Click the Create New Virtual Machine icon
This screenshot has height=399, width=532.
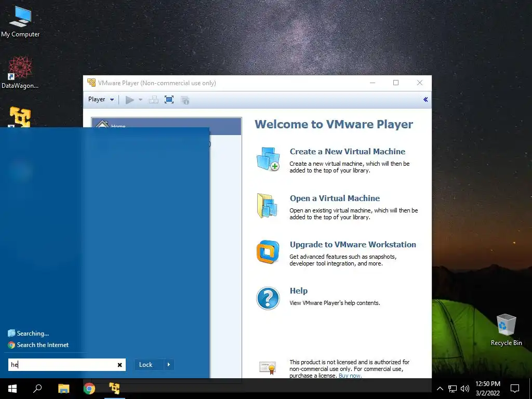(268, 159)
